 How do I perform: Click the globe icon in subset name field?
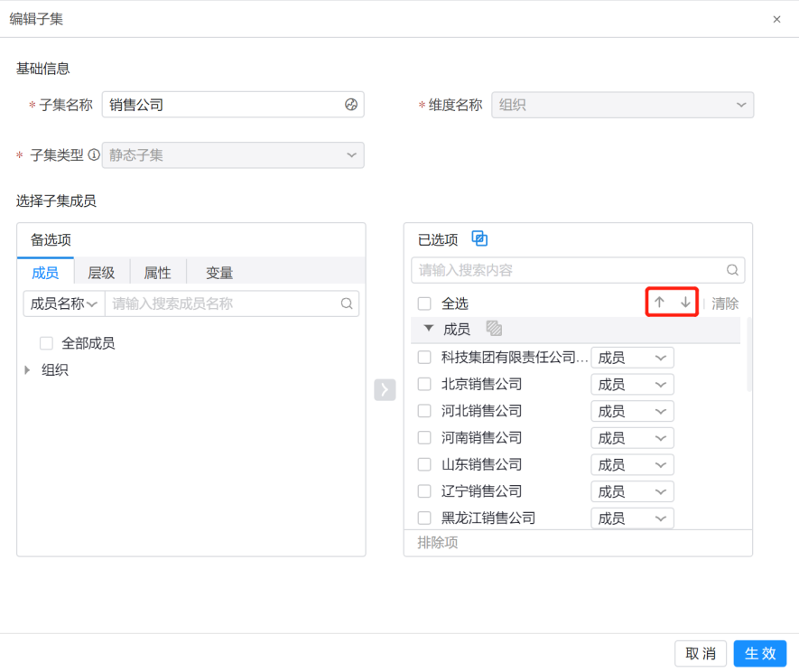[x=351, y=105]
